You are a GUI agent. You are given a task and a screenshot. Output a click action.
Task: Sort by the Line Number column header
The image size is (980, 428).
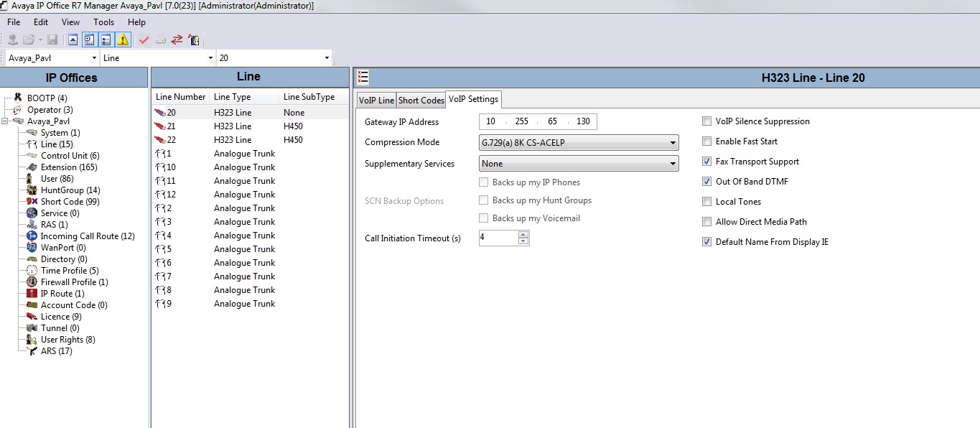(181, 97)
